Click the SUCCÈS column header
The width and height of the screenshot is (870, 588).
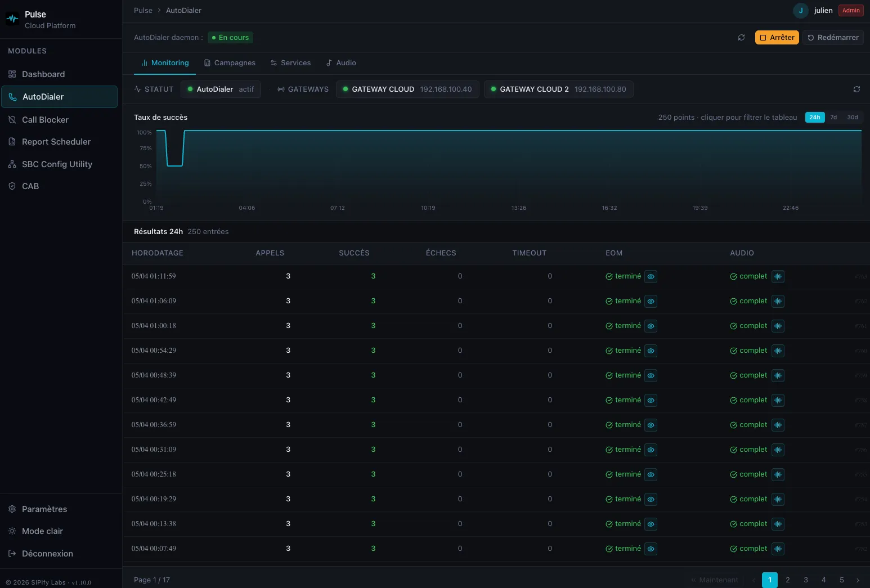pos(354,253)
